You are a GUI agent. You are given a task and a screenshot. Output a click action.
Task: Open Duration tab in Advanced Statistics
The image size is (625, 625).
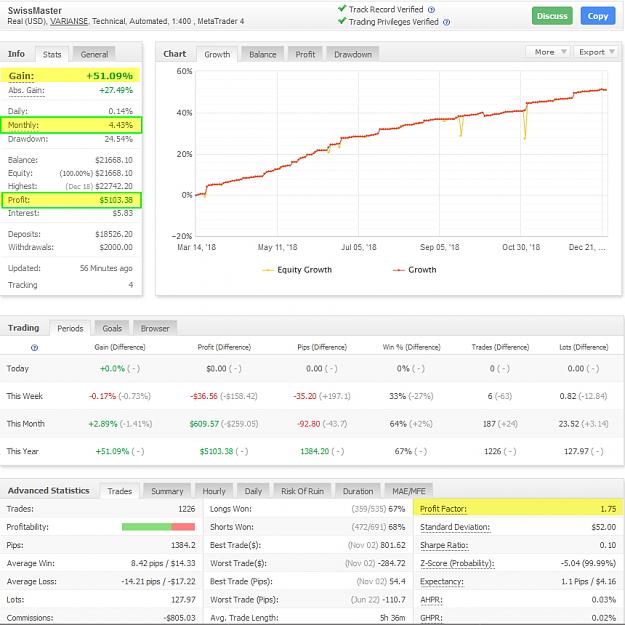click(358, 491)
